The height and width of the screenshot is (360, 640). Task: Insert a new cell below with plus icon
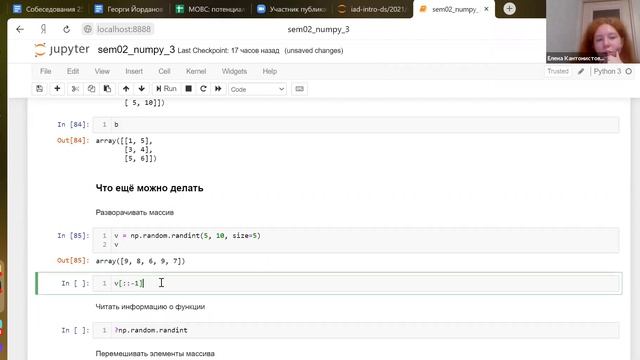pyautogui.click(x=57, y=89)
